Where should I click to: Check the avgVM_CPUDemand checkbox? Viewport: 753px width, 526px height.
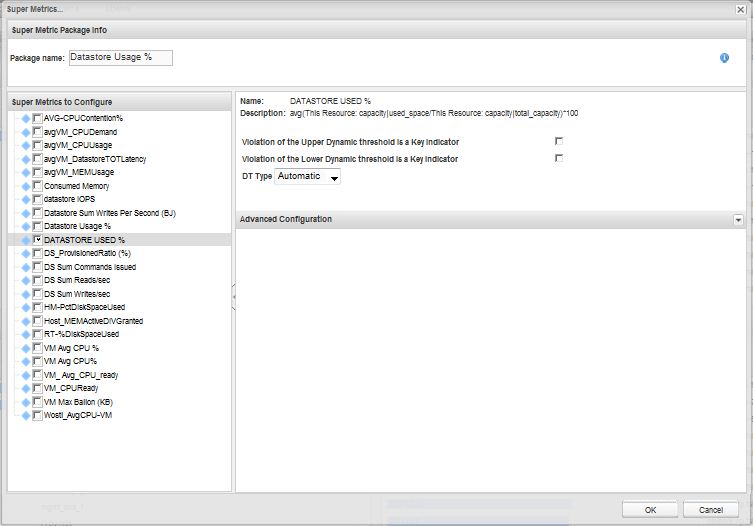click(x=37, y=132)
